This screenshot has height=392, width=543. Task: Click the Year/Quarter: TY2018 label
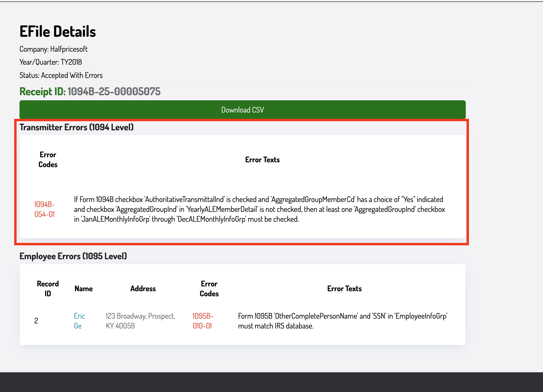click(x=51, y=62)
